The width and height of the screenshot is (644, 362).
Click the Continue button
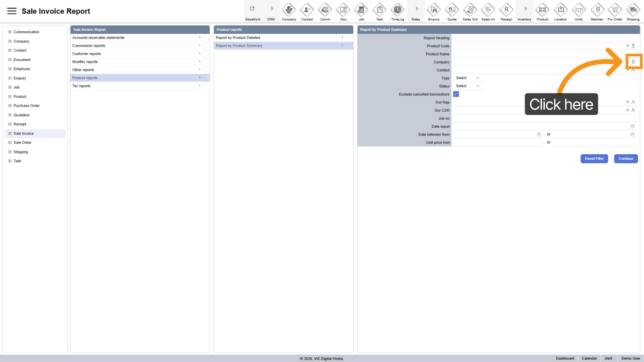pyautogui.click(x=626, y=159)
